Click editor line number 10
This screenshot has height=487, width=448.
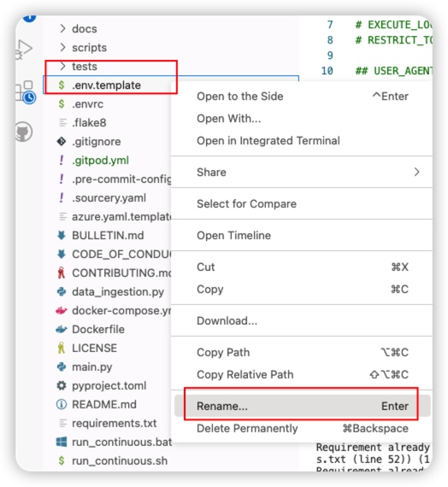tap(327, 71)
